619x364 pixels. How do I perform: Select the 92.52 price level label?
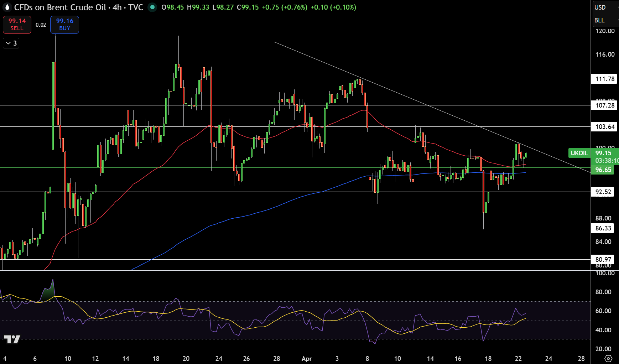(603, 192)
